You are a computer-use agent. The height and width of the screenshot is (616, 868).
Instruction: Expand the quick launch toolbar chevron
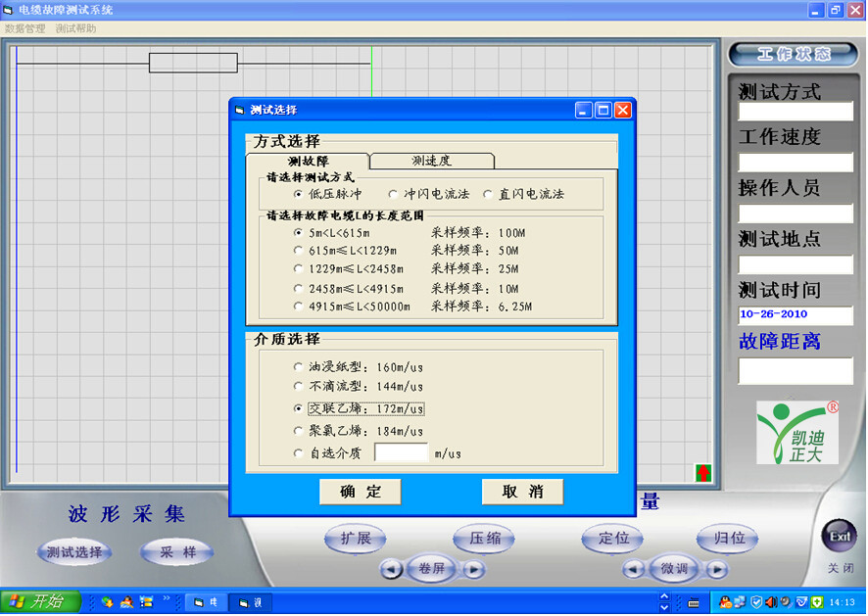click(167, 597)
